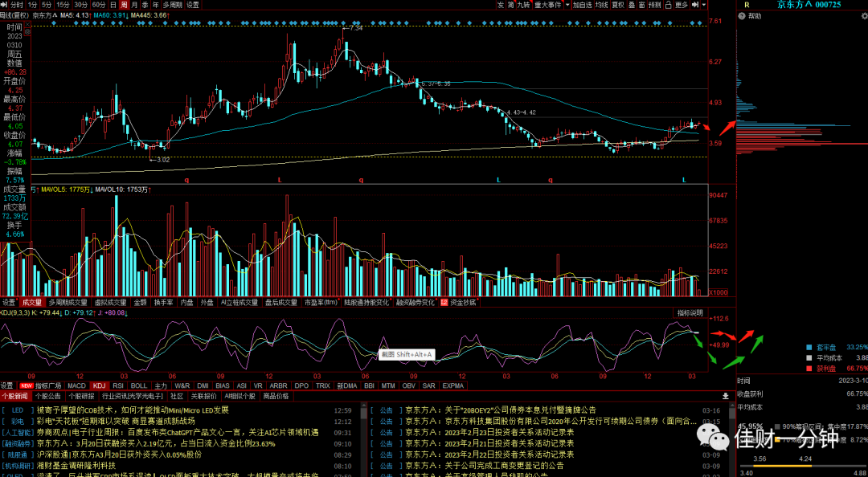Select the 个股公告 news tab

pyautogui.click(x=48, y=396)
